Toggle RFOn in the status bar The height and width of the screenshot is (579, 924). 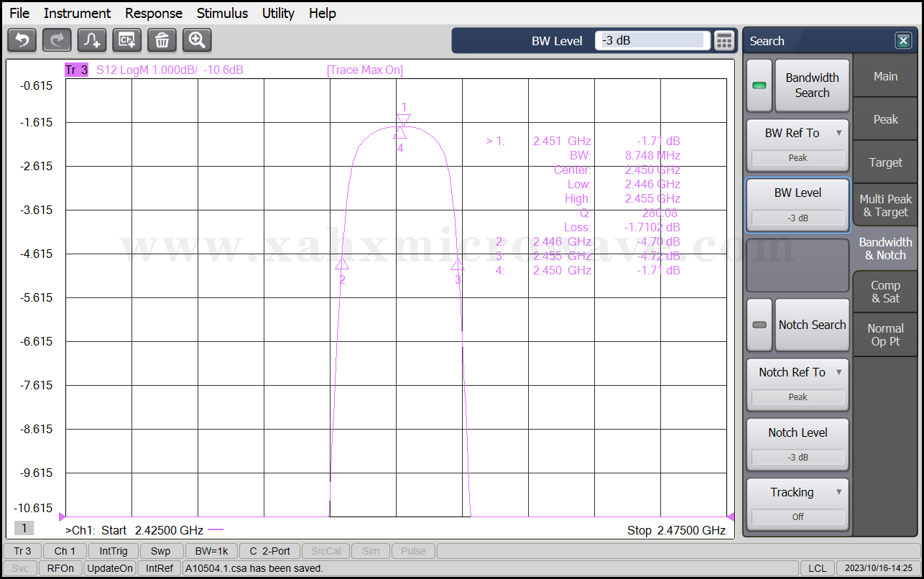pos(60,568)
